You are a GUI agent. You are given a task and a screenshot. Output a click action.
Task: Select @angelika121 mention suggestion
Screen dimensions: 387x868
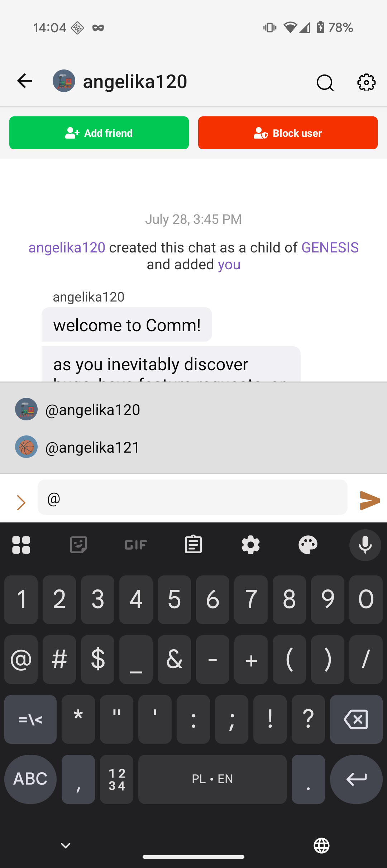(x=193, y=447)
